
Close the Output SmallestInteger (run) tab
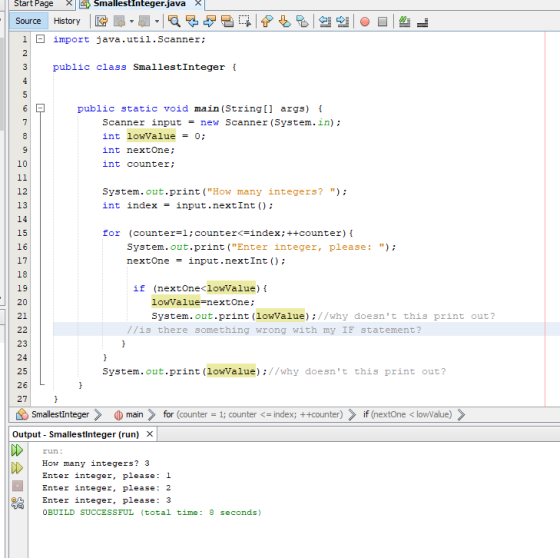150,434
